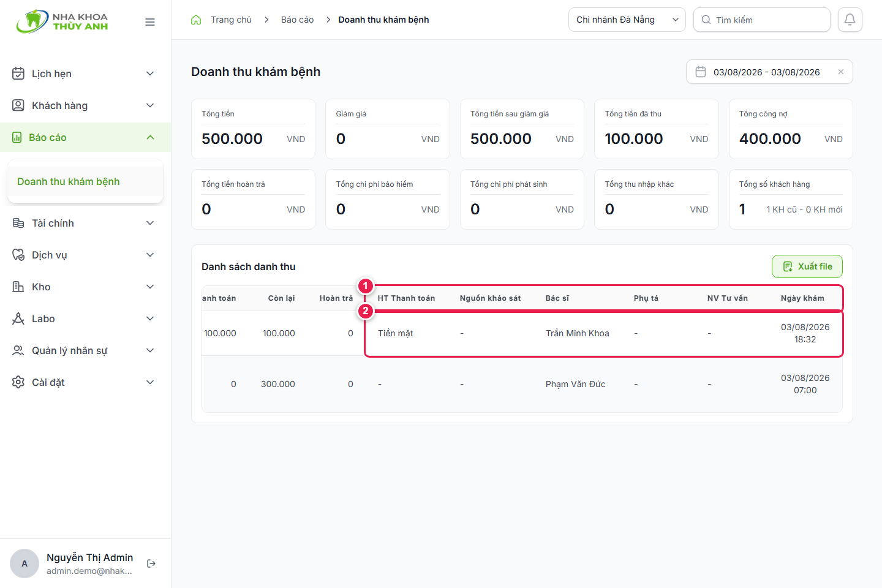The image size is (882, 588).
Task: Click the Tài chính icon
Action: click(18, 223)
